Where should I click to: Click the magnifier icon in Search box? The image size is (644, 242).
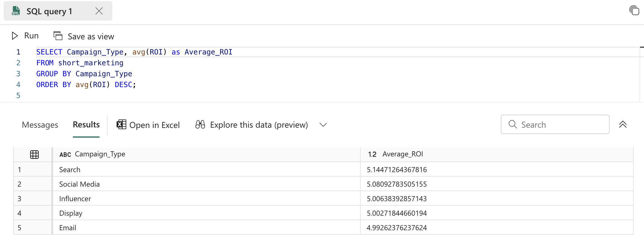[x=513, y=124]
